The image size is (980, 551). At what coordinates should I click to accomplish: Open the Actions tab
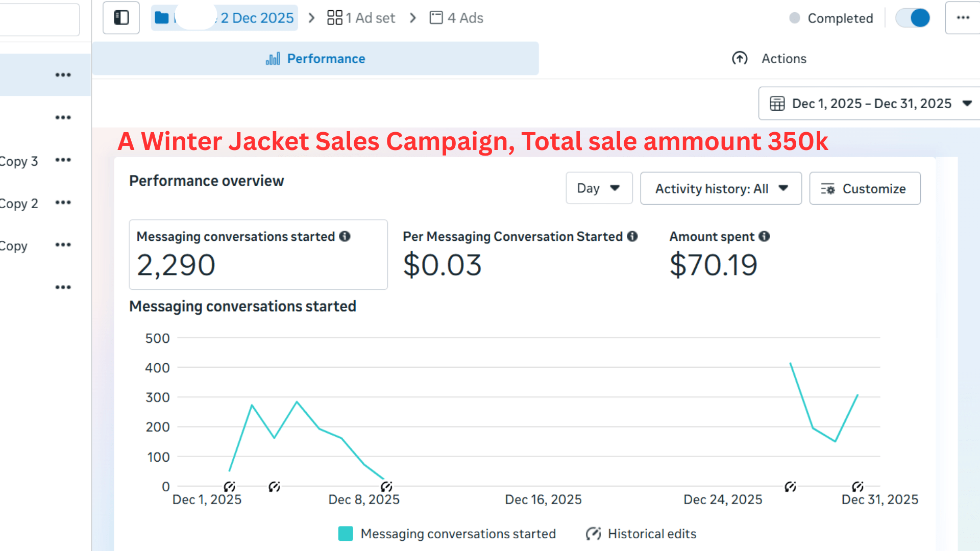[x=783, y=59]
